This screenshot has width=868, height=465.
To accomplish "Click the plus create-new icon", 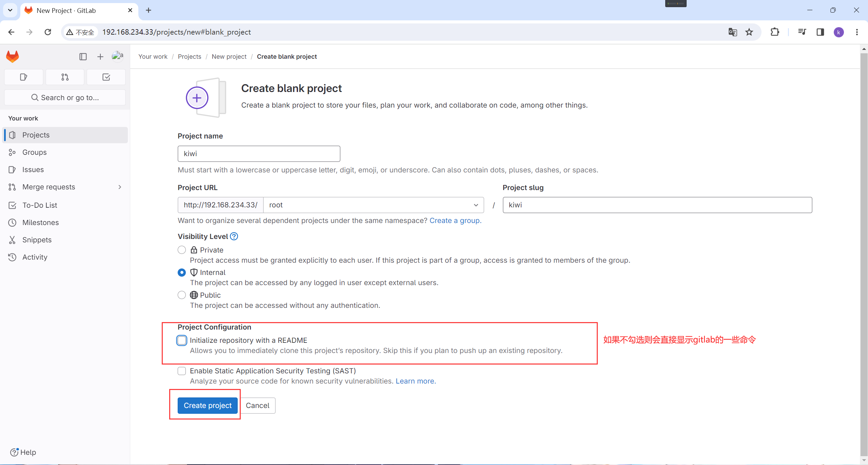I will [100, 57].
